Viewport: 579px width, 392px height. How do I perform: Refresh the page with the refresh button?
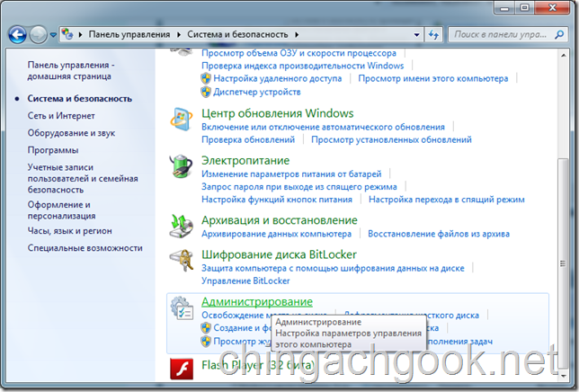click(433, 35)
